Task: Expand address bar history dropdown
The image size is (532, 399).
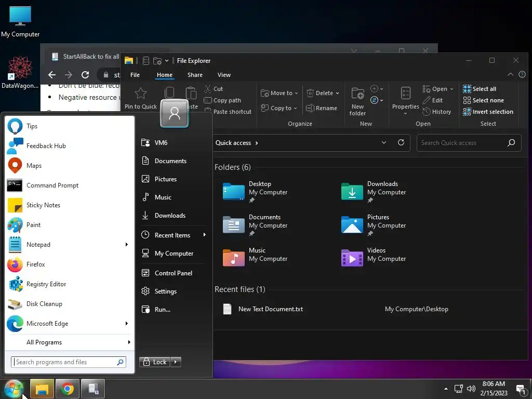Action: coord(384,142)
